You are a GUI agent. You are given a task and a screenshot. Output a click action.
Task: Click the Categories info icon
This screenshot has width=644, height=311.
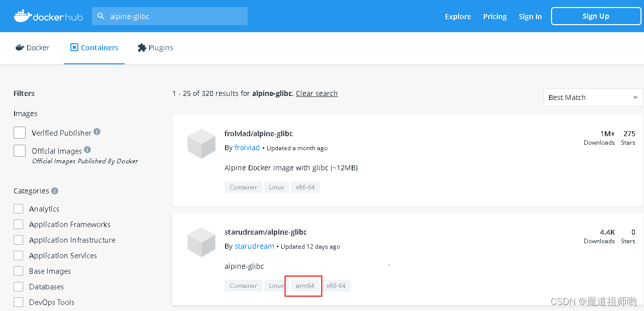(x=55, y=190)
